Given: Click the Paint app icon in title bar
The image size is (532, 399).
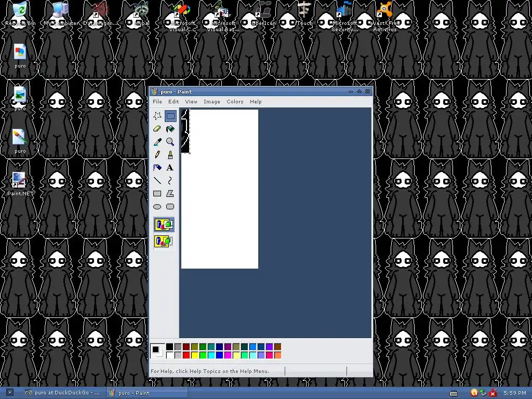Looking at the screenshot, I should tap(155, 91).
